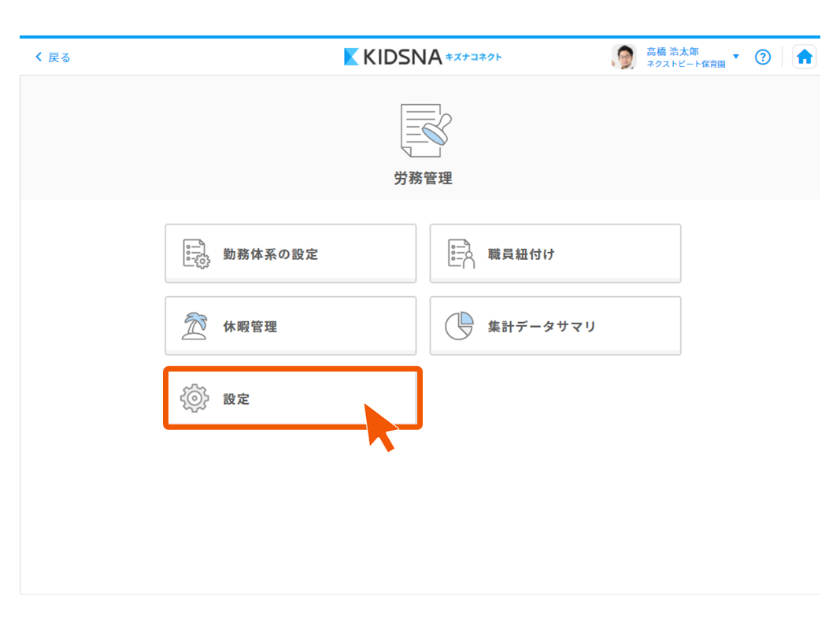840x630 pixels.
Task: Click the gear icon in 設定 tile
Action: [194, 398]
